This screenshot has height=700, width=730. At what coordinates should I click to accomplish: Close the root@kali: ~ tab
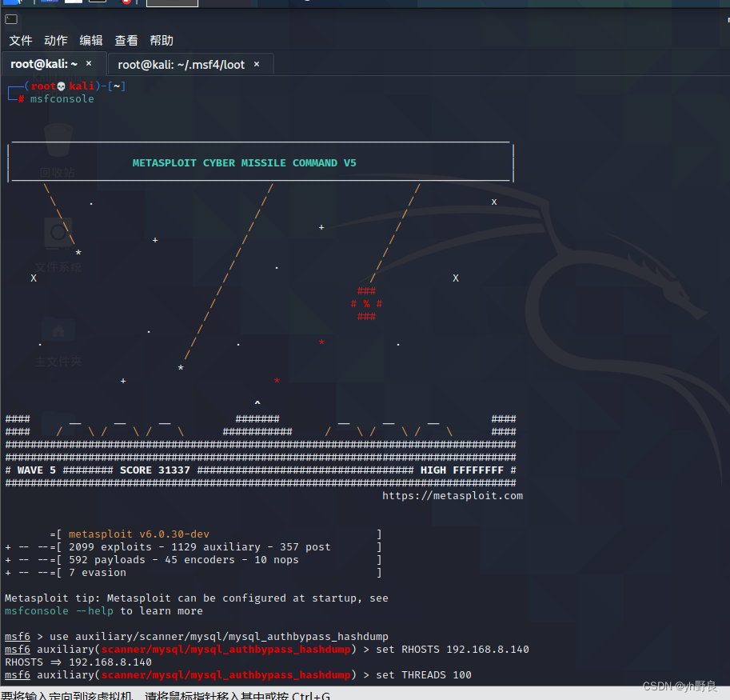[89, 63]
